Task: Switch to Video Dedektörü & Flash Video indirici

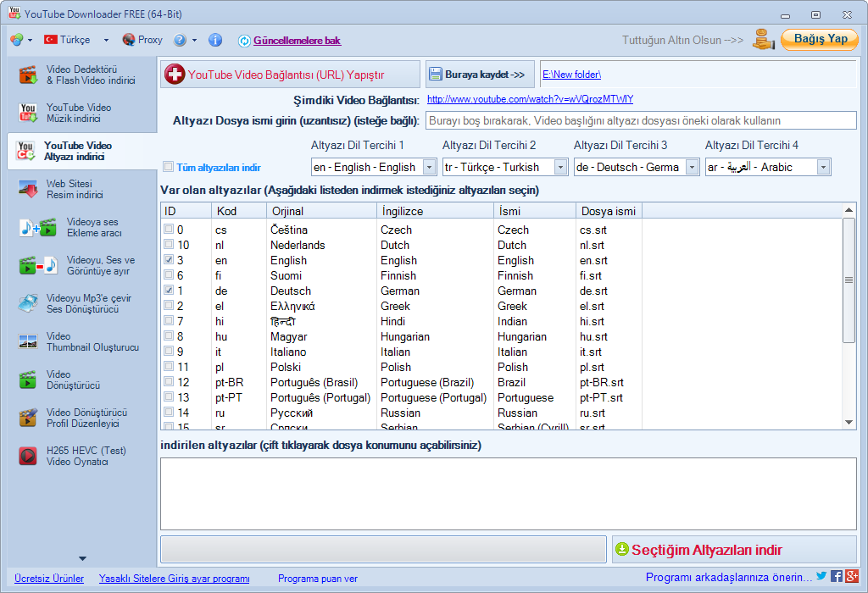Action: point(82,75)
